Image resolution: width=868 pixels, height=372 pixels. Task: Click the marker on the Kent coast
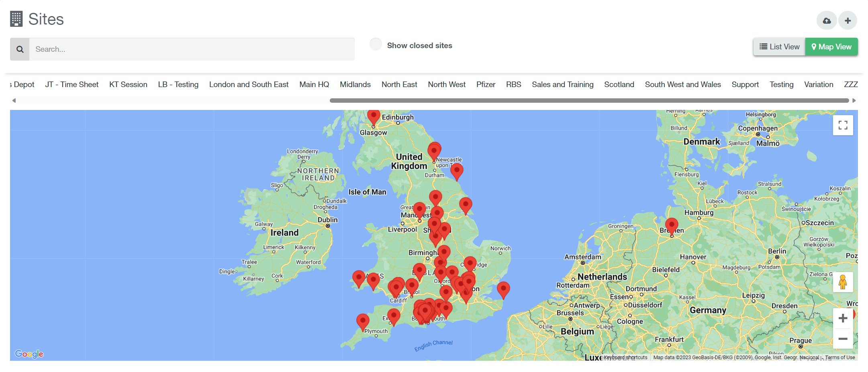pos(503,290)
